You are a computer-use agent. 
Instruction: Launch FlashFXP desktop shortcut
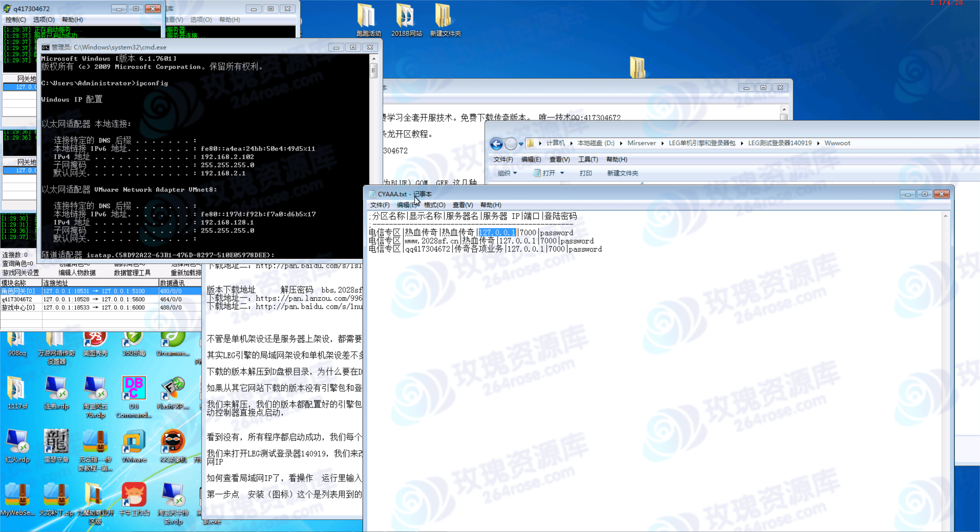(x=173, y=392)
